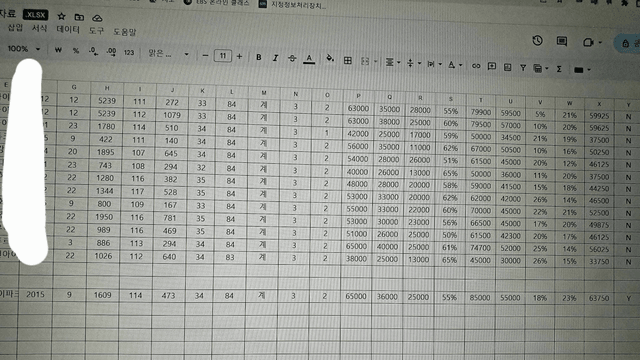Click cell with value 33750
The height and width of the screenshot is (360, 640).
coord(599,262)
